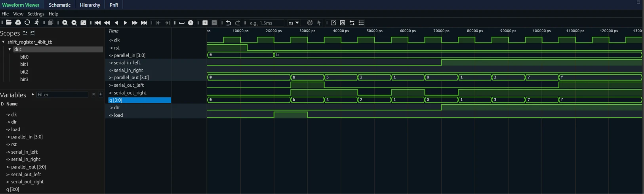Collapse the shift_register_4bit_tb scope
Image resolution: width=644 pixels, height=194 pixels.
pyautogui.click(x=3, y=42)
